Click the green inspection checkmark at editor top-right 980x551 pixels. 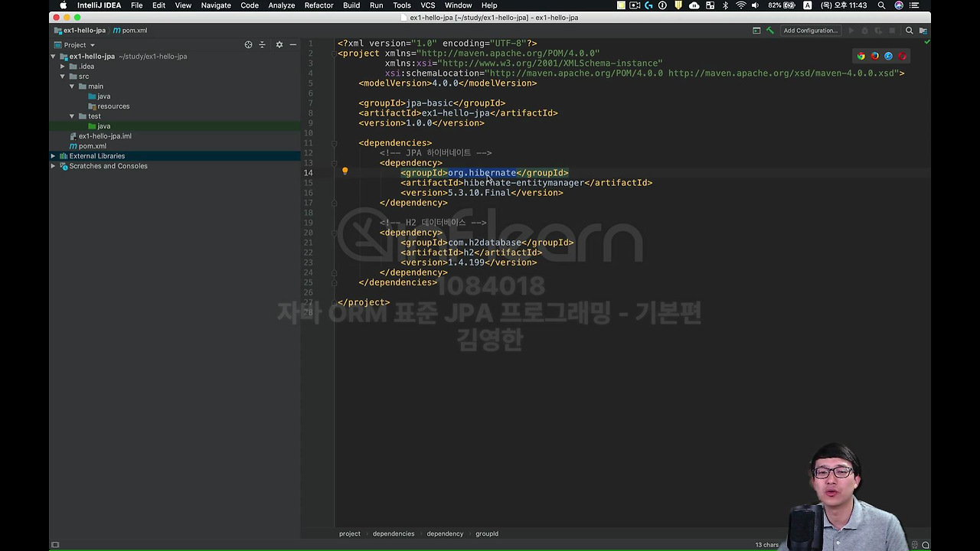tap(926, 43)
